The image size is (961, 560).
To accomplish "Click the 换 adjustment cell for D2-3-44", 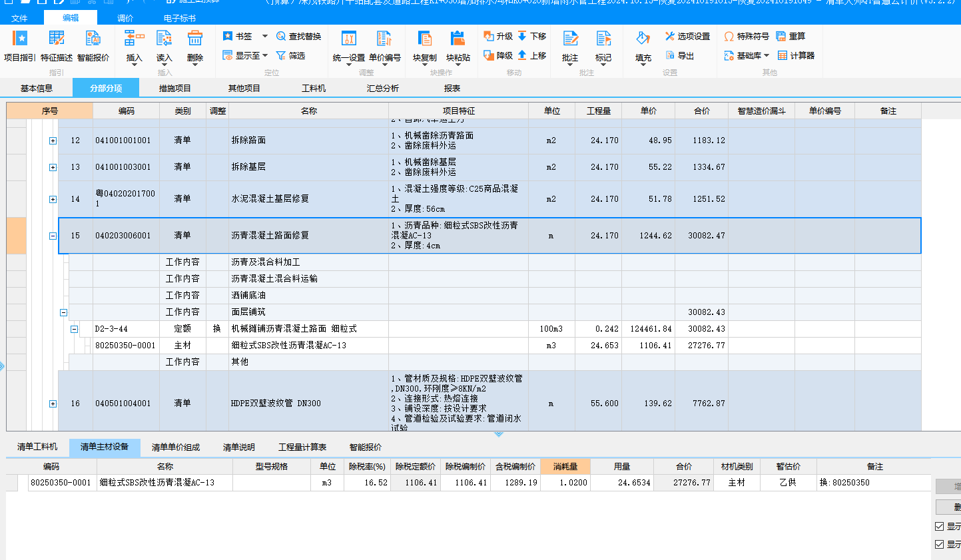I will (x=217, y=329).
